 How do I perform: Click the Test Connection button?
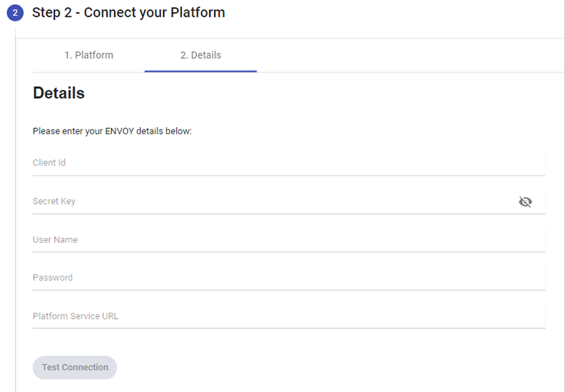(x=75, y=367)
